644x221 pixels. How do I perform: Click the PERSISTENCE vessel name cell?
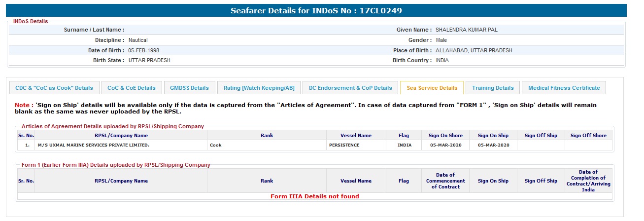tap(344, 145)
